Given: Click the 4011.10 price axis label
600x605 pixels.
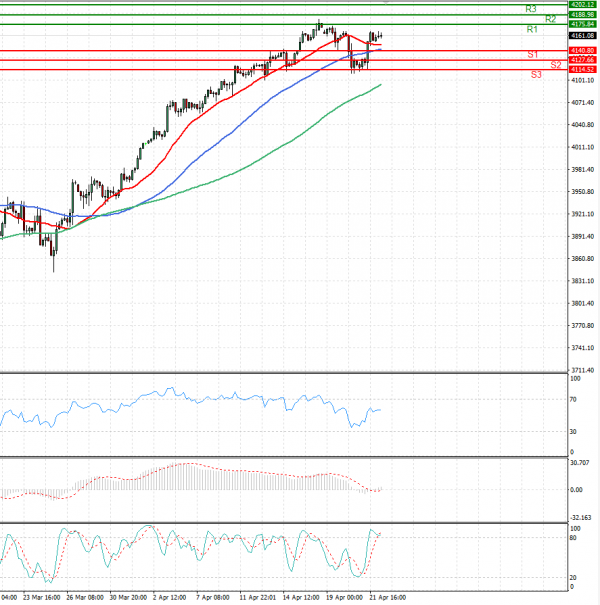Looking at the screenshot, I should click(x=582, y=147).
